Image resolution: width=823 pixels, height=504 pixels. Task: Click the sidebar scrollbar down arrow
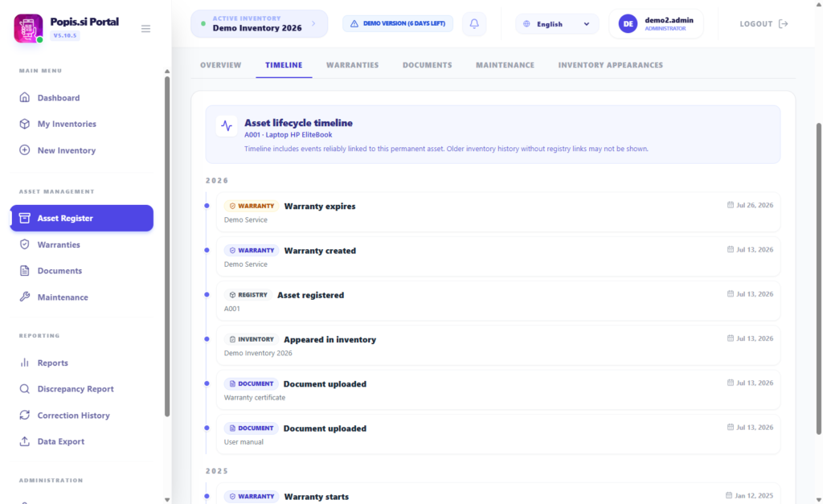point(167,500)
